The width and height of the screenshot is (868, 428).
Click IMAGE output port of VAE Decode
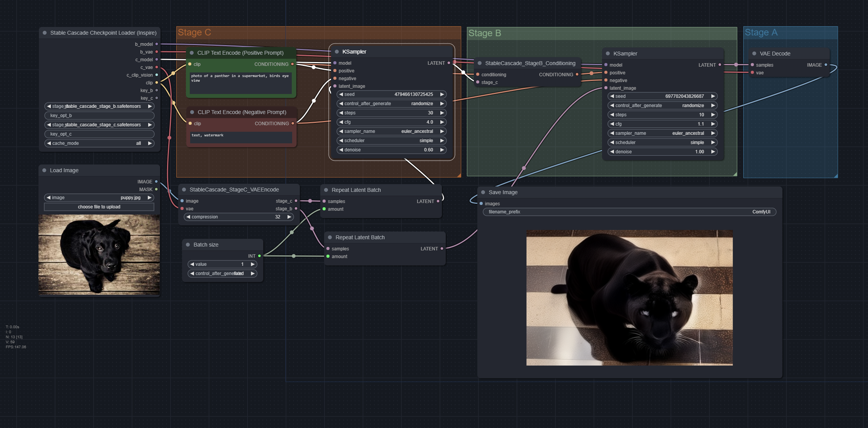pos(826,65)
